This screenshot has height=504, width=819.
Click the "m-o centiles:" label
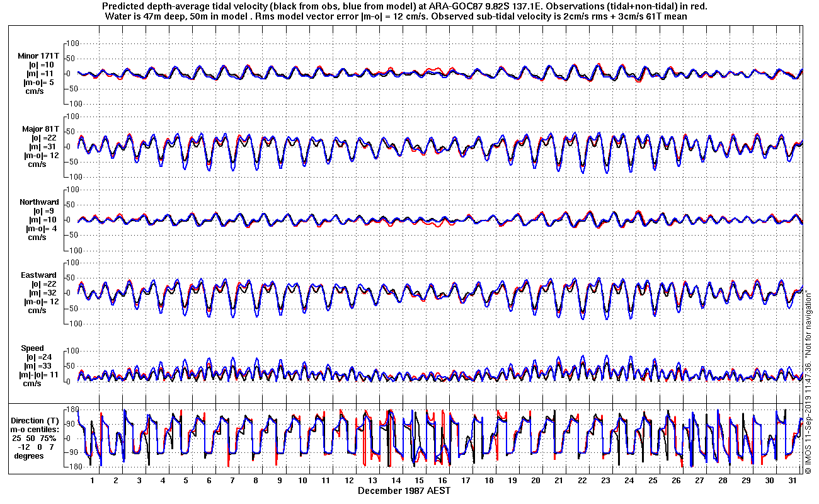pos(35,429)
